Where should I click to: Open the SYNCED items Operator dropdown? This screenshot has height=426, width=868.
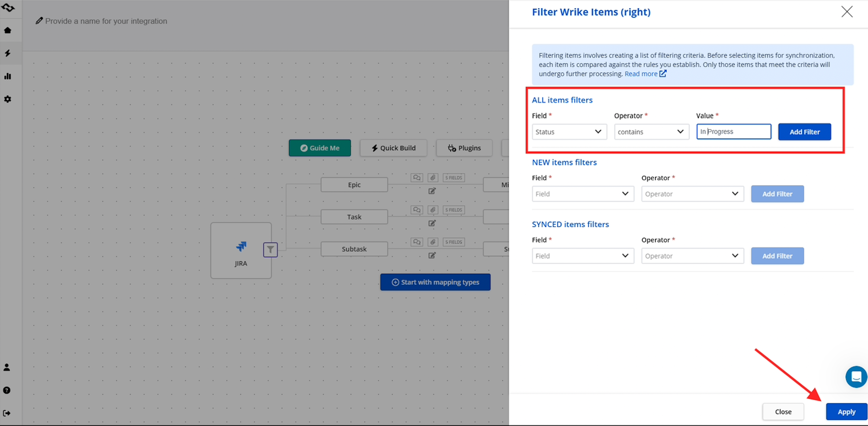[692, 256]
